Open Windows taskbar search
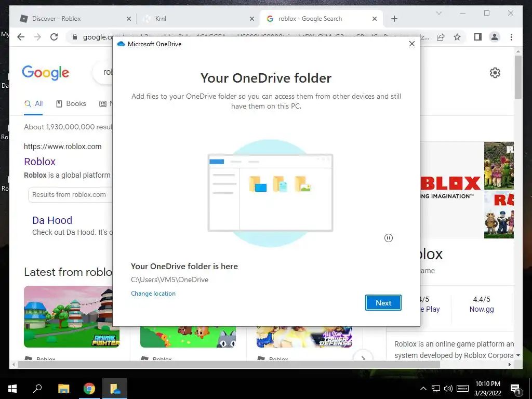This screenshot has height=399, width=532. (37, 389)
